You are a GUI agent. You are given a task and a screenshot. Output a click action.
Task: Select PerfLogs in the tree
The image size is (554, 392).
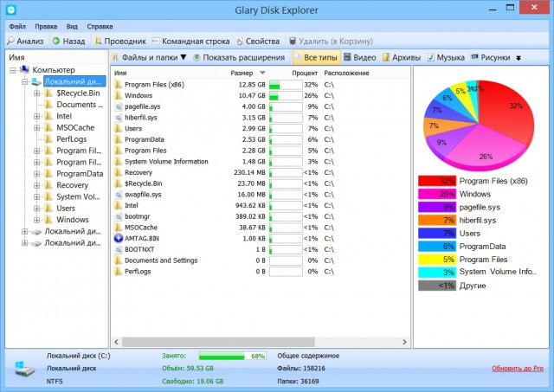pyautogui.click(x=71, y=139)
